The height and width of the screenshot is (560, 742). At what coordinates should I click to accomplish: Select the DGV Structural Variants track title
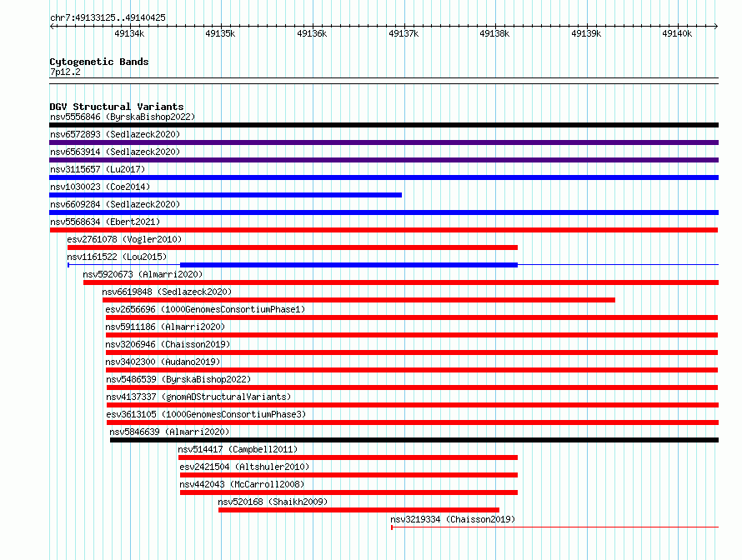(117, 107)
